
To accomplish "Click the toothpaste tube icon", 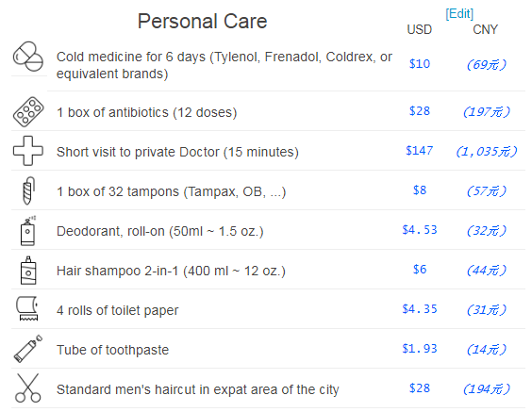I will click(28, 349).
